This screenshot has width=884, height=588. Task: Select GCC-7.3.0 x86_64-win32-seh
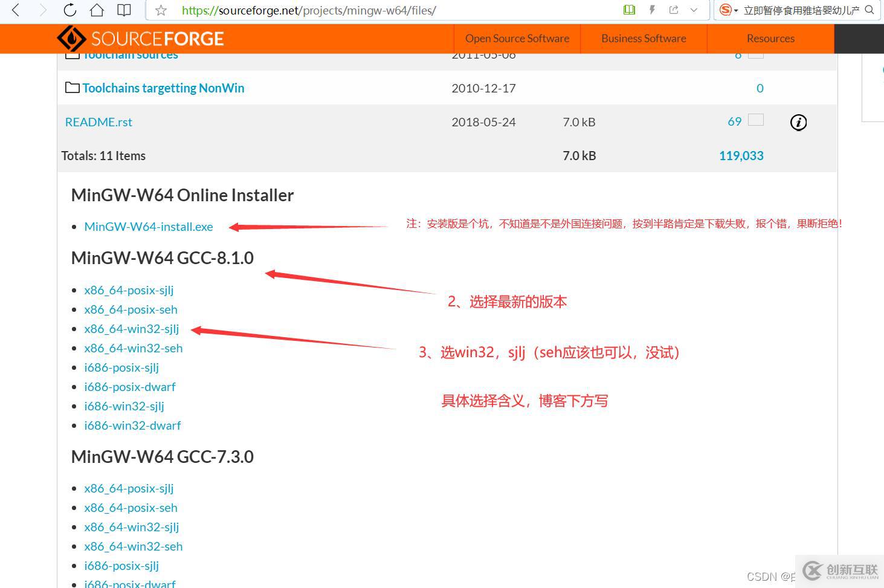133,546
